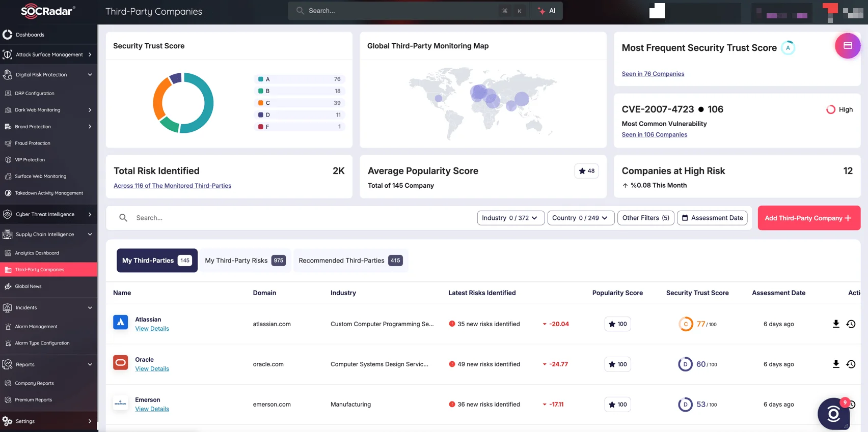Click the Dark Web Monitoring icon
Image resolution: width=868 pixels, height=432 pixels.
pos(8,110)
